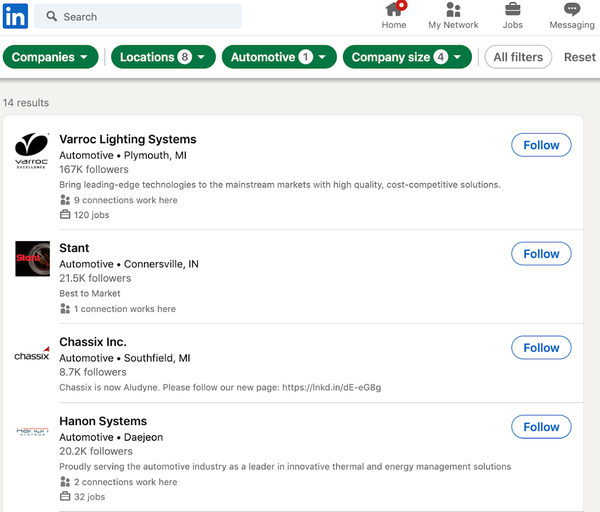Screen dimensions: 600x512
Task: Click the briefcase icon beside '120 jobs'
Action: coord(65,215)
